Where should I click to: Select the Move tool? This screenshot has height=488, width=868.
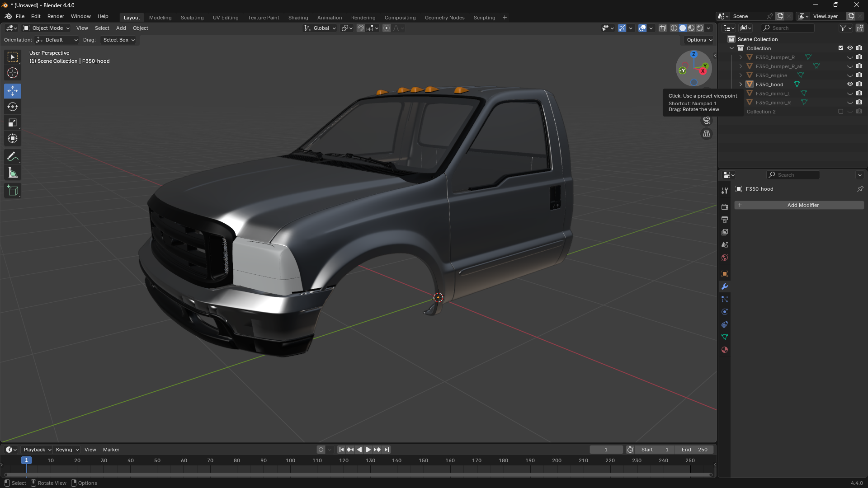coord(13,91)
